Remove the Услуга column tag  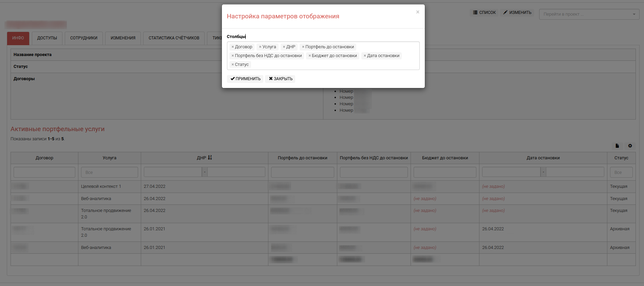pyautogui.click(x=260, y=47)
